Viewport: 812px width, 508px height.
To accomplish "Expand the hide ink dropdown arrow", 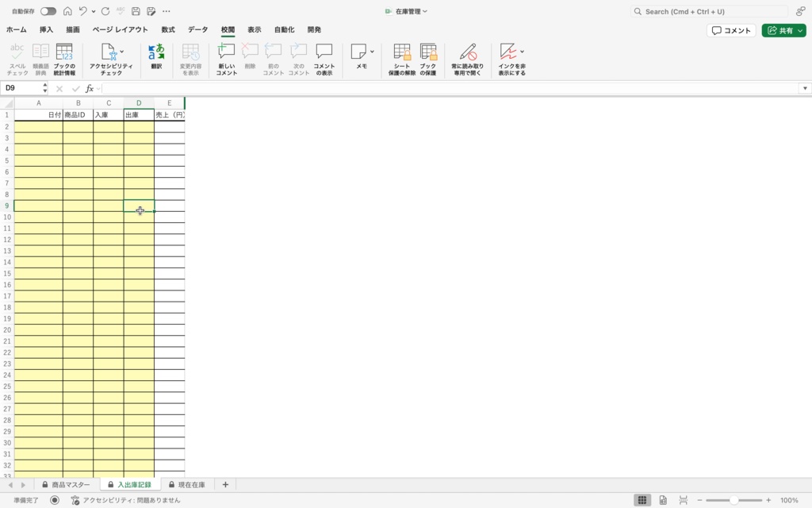I will (522, 52).
